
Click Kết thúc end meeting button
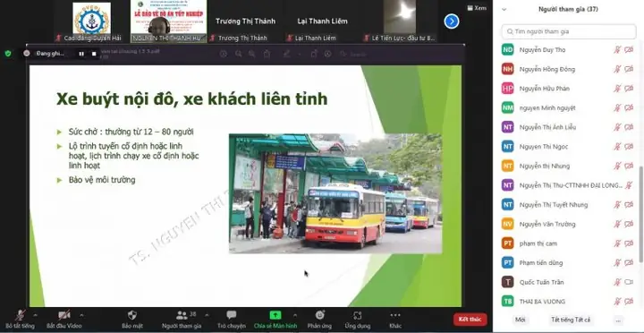click(x=470, y=319)
